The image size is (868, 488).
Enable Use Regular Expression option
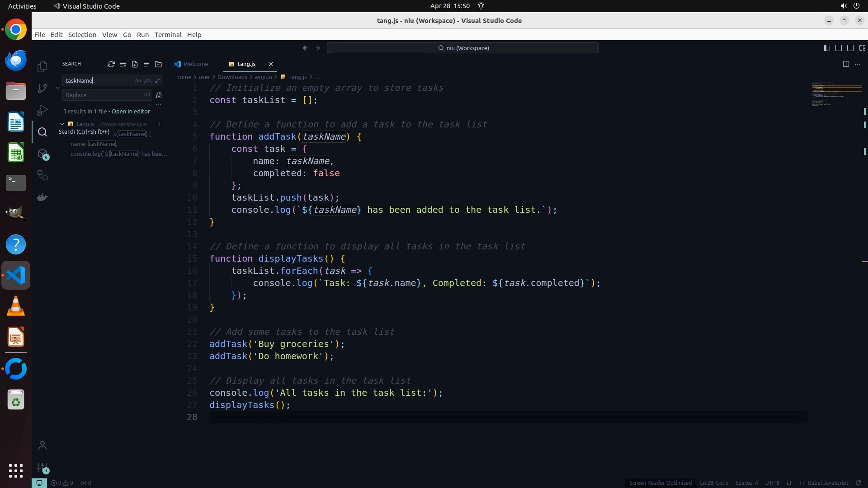coord(157,80)
